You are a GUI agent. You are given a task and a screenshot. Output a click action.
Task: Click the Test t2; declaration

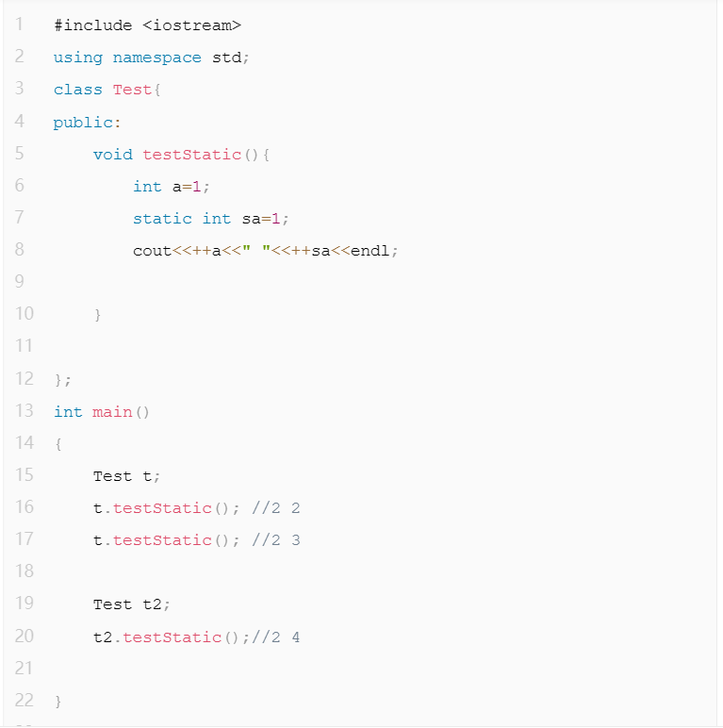click(132, 604)
